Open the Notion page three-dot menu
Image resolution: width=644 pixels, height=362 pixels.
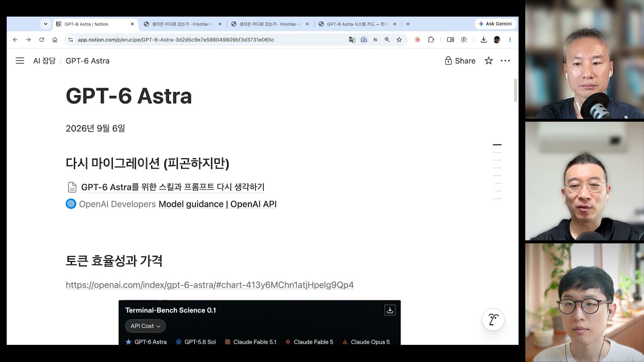coord(505,61)
